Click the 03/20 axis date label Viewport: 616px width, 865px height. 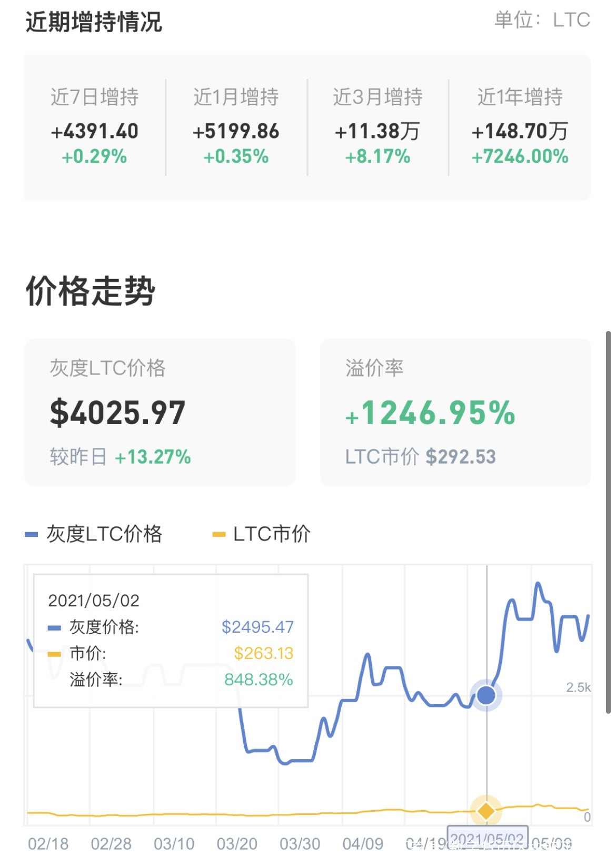click(237, 844)
